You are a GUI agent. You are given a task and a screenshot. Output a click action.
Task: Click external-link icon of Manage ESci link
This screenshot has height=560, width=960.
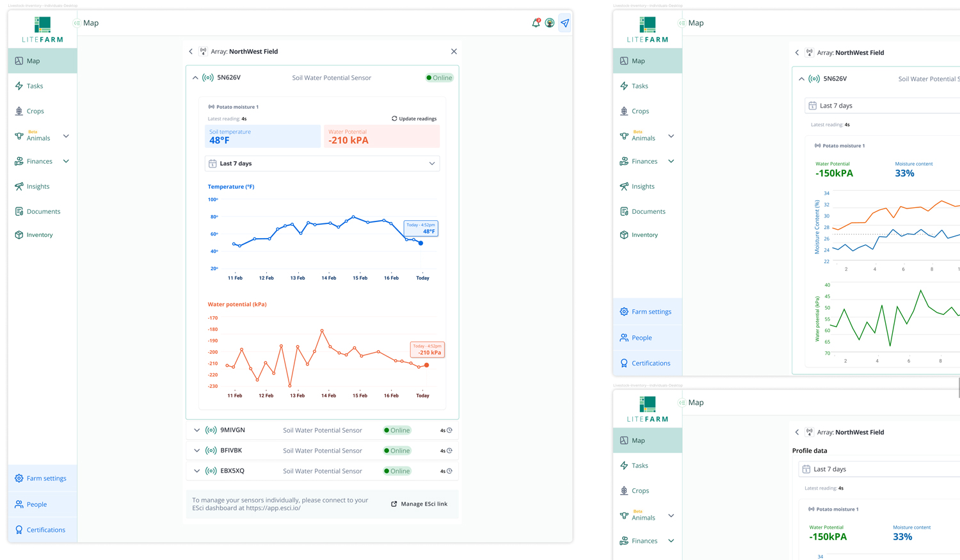pos(394,504)
